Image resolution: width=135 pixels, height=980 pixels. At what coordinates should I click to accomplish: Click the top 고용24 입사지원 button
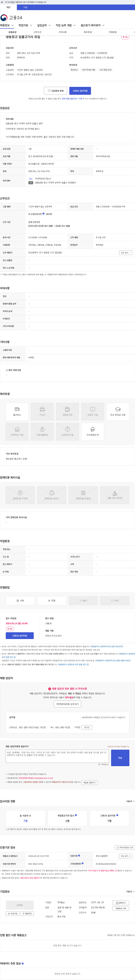(x=80, y=91)
